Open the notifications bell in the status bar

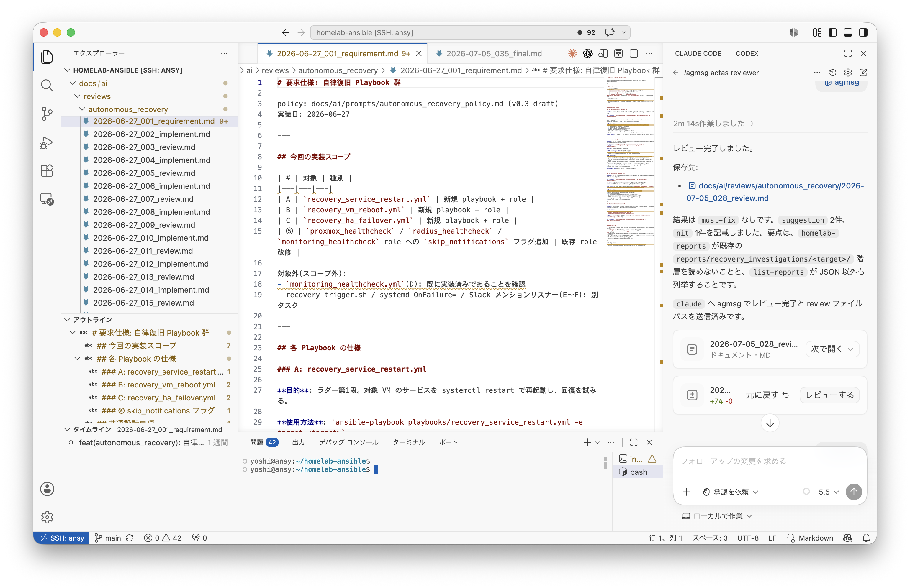click(866, 538)
